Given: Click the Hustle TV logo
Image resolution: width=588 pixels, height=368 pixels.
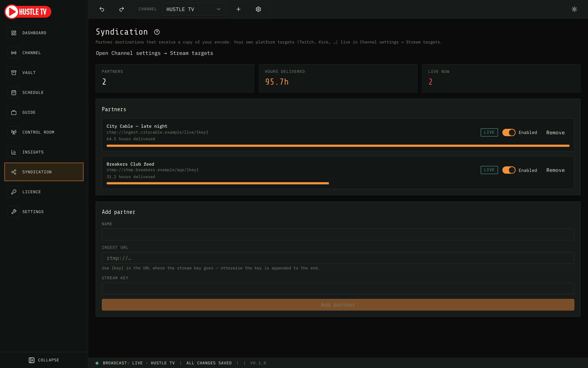Looking at the screenshot, I should [x=28, y=12].
